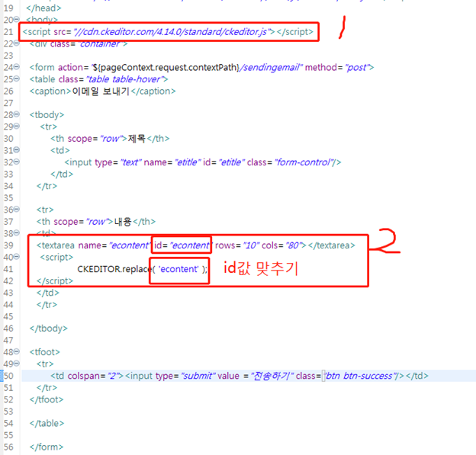Viewport: 476px width, 455px height.
Task: Collapse the tr fold marker at line 49
Action: click(x=17, y=364)
